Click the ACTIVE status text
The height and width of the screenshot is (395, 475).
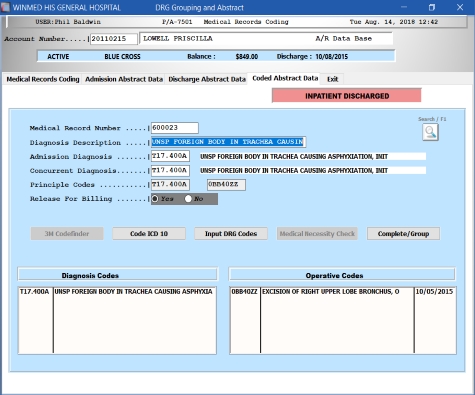coord(58,56)
